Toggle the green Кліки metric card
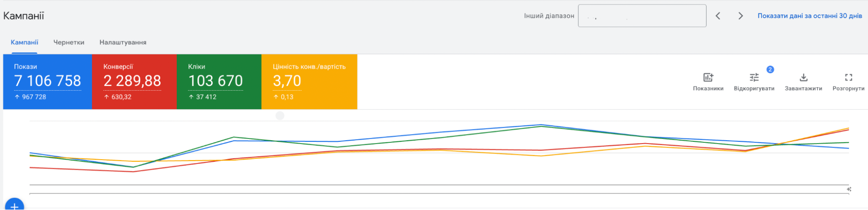Viewport: 868px width, 210px height. click(x=219, y=82)
